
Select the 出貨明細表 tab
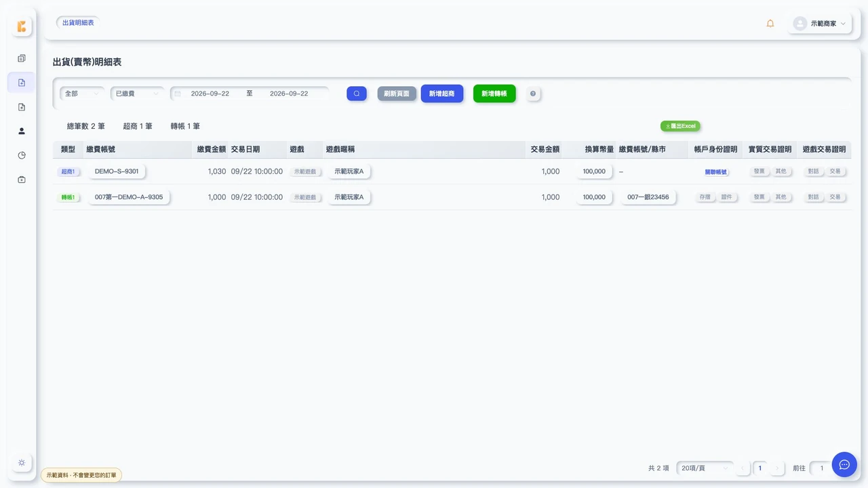pyautogui.click(x=78, y=22)
